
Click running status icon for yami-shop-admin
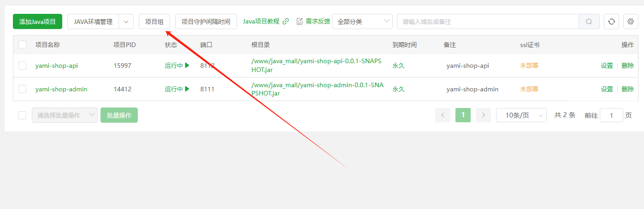[x=187, y=89]
